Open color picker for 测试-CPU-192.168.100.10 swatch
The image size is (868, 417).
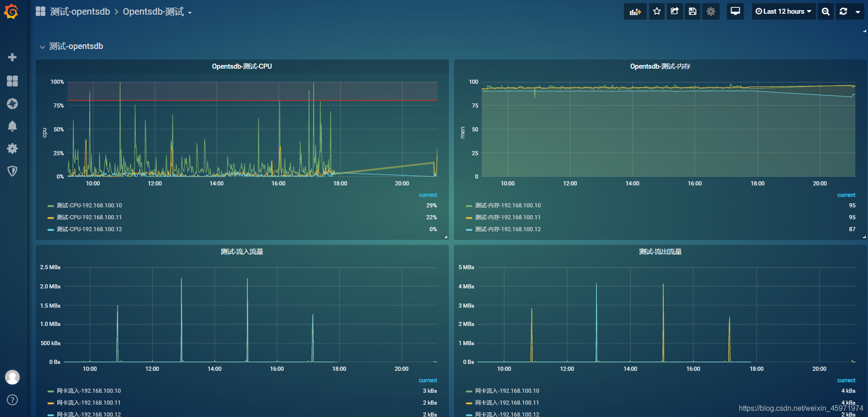(x=51, y=206)
